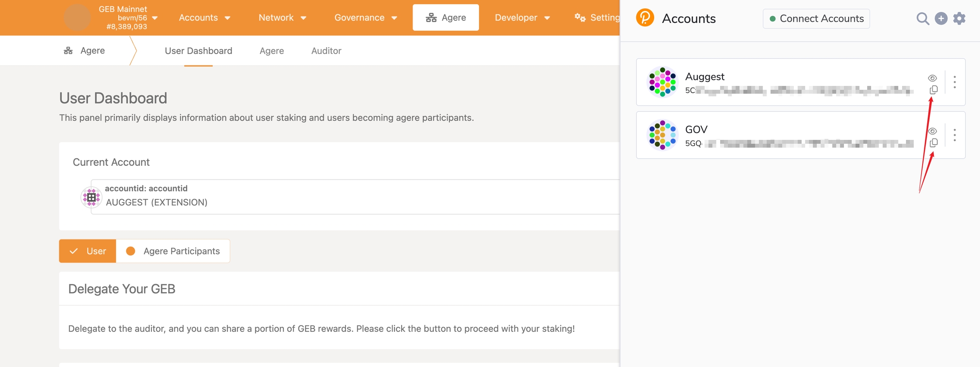Switch to the Auditor tab
The height and width of the screenshot is (367, 980).
coord(326,51)
